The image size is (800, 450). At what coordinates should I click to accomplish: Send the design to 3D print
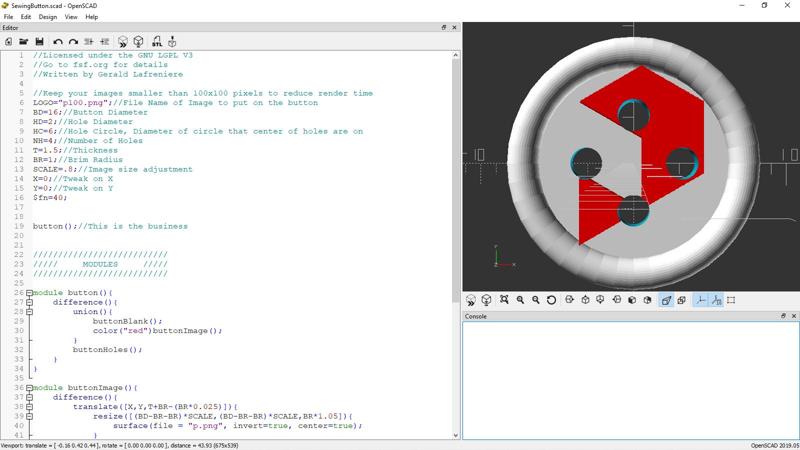[x=172, y=41]
